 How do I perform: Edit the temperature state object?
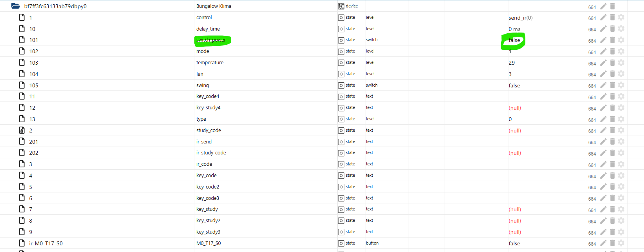(603, 63)
